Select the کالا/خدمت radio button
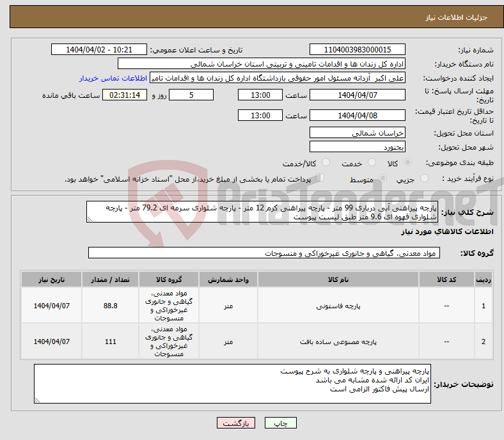504x440 pixels. pyautogui.click(x=326, y=162)
